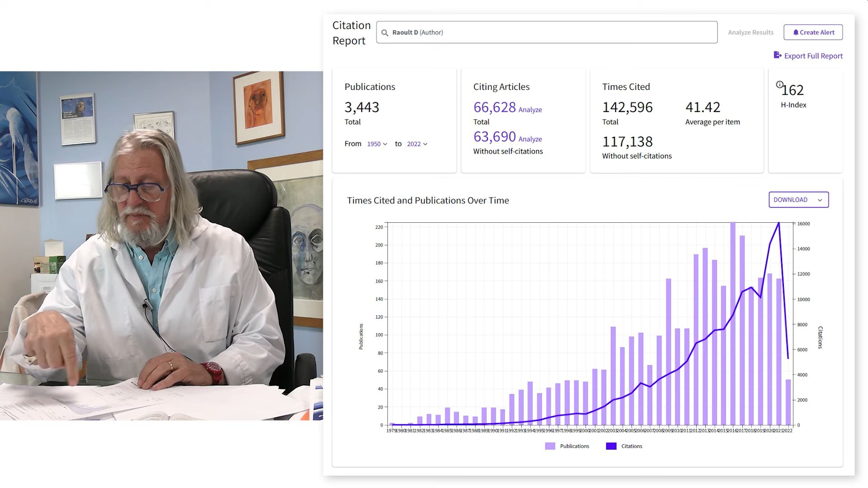Click the Analyze Results link
Viewport: 868px width, 488px height.
point(750,33)
